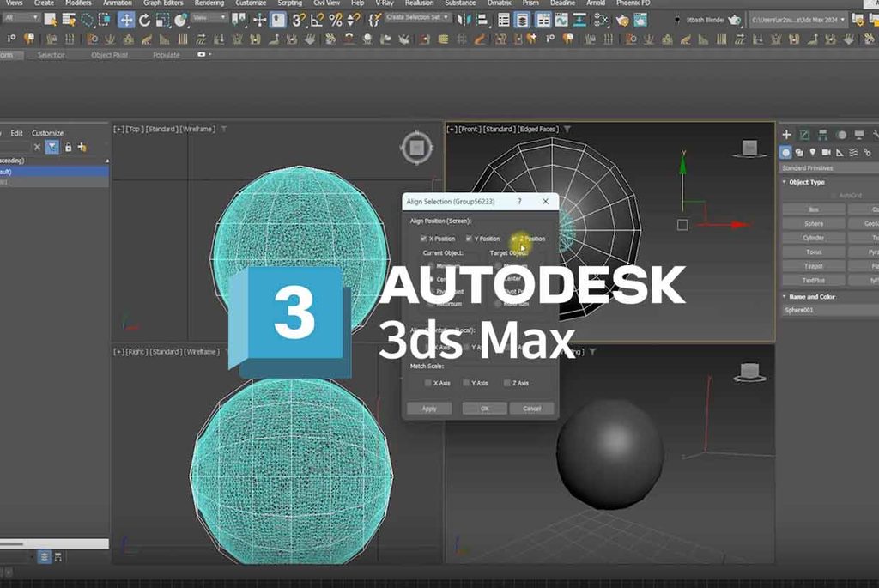
Task: Switch to the Display panel tab
Action: point(858,135)
